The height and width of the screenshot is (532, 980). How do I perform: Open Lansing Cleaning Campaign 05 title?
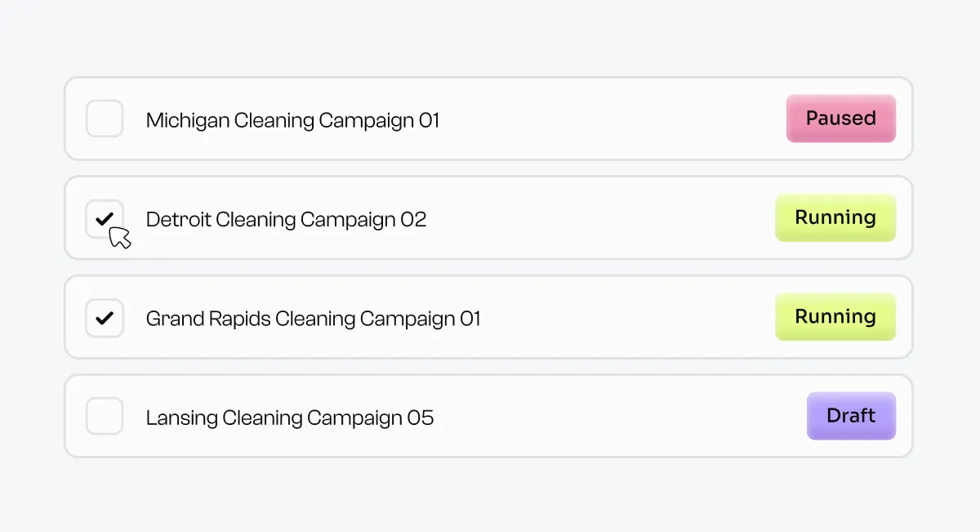290,418
